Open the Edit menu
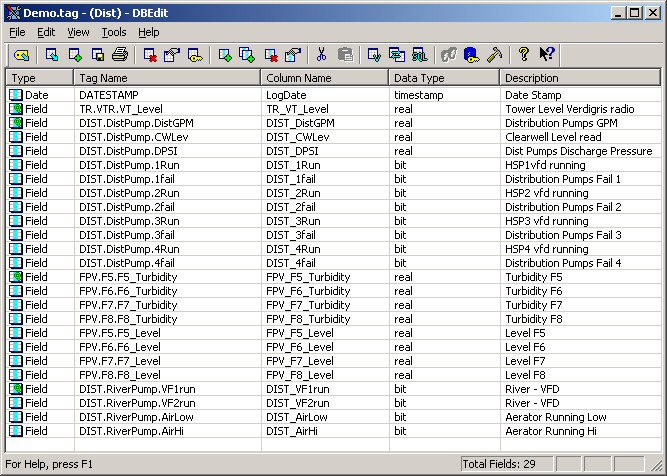This screenshot has width=667, height=476. point(47,32)
